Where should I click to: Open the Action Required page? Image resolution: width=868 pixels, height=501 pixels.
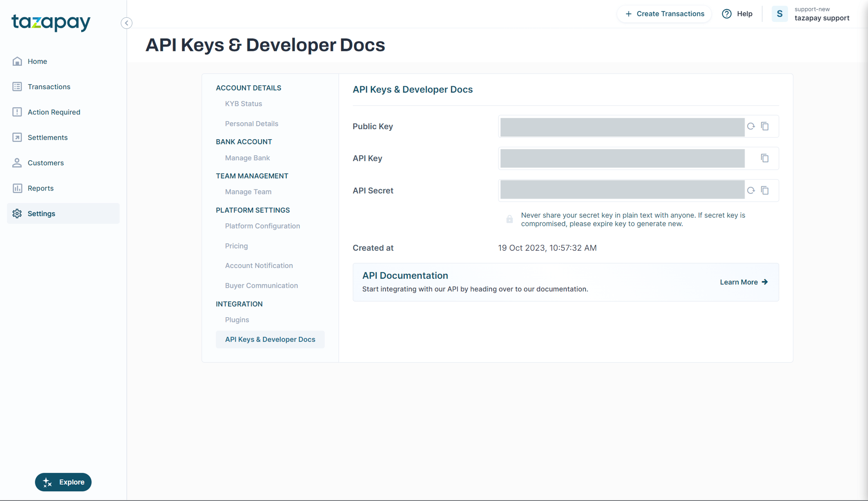[53, 112]
